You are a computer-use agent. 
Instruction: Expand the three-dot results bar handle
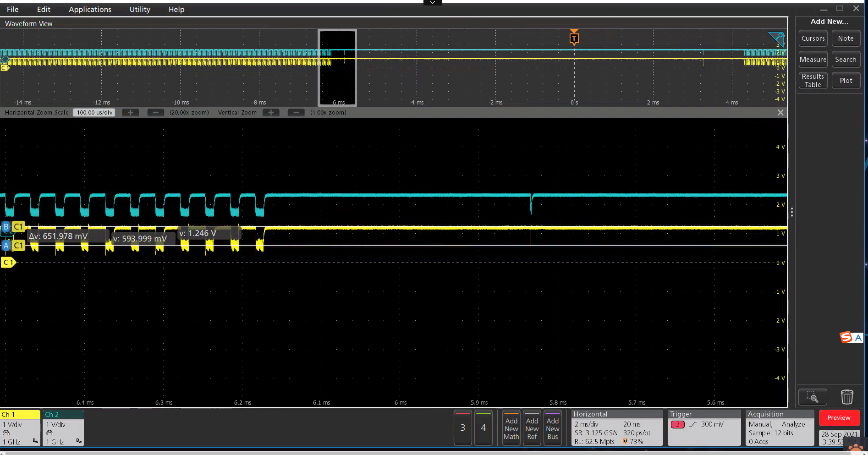tap(791, 212)
